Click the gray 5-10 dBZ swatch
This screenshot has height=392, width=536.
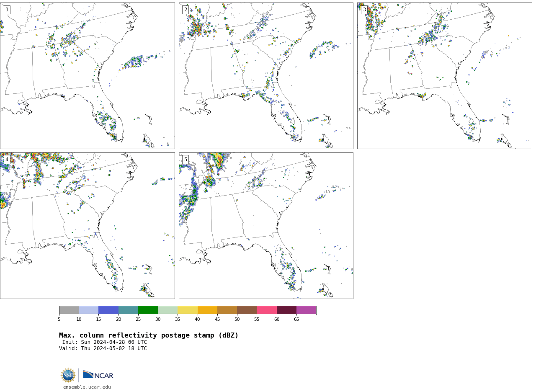[69, 310]
